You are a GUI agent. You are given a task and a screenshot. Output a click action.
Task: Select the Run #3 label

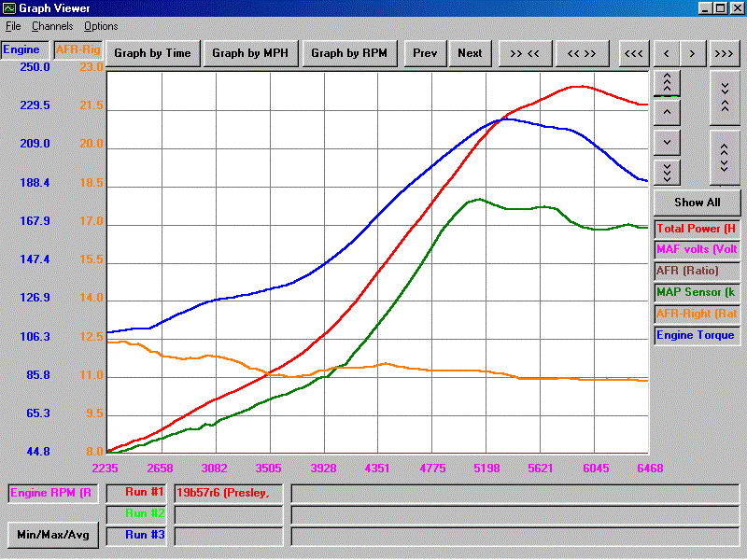(x=136, y=536)
